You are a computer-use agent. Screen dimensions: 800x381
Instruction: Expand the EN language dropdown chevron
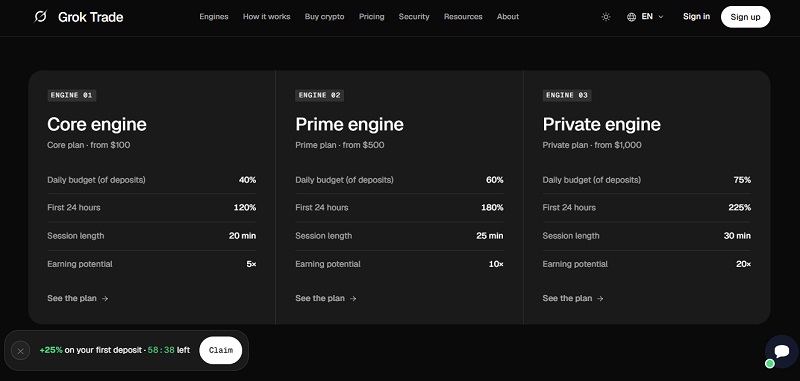[x=661, y=17]
